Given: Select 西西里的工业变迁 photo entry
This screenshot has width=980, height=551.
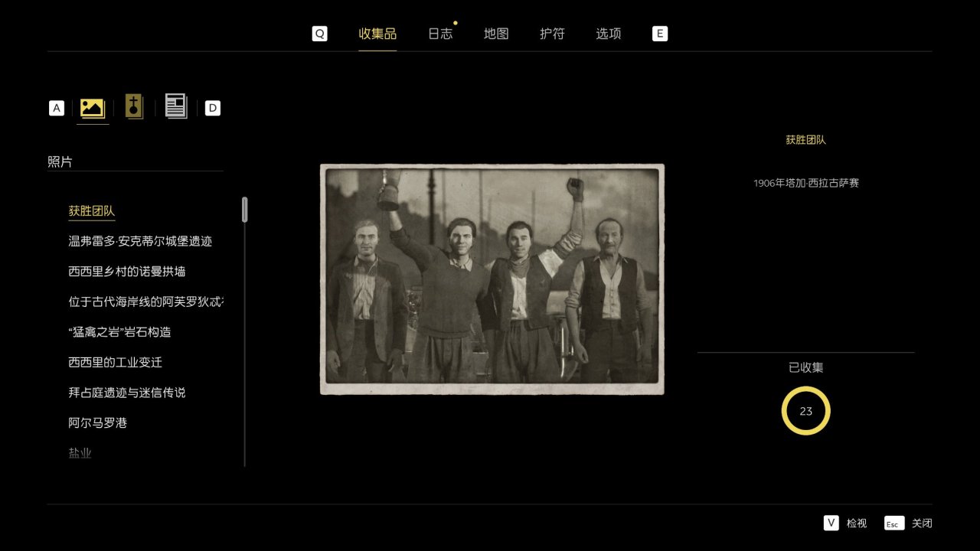Looking at the screenshot, I should 115,362.
